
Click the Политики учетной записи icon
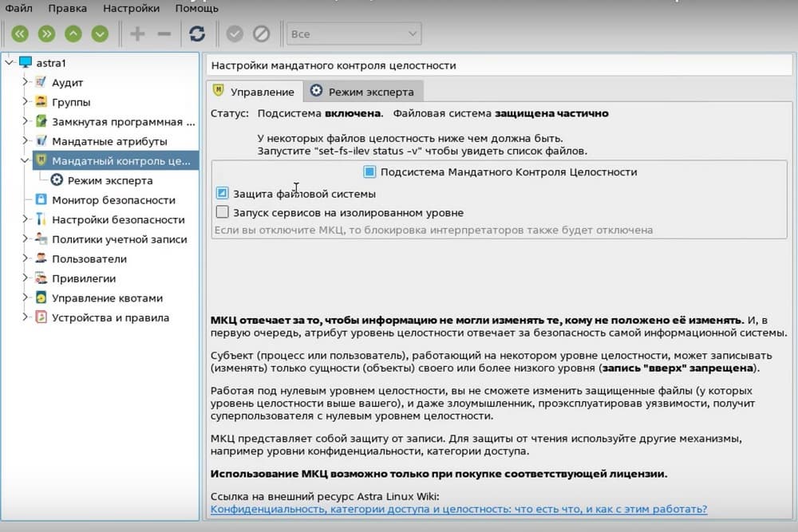pos(41,238)
